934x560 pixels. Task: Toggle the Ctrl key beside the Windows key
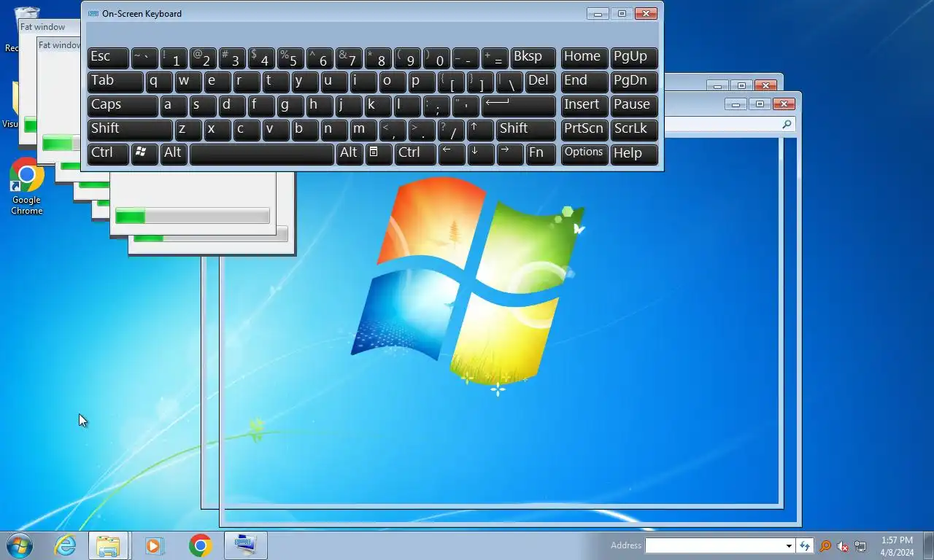pyautogui.click(x=108, y=153)
